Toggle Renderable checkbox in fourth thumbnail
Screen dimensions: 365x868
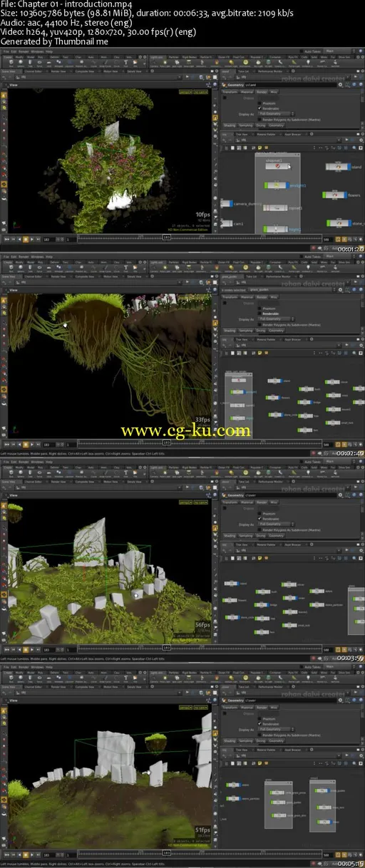pos(259,724)
